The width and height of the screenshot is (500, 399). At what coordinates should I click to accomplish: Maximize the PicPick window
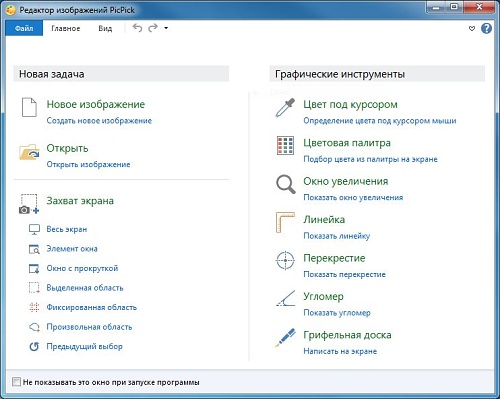point(454,7)
